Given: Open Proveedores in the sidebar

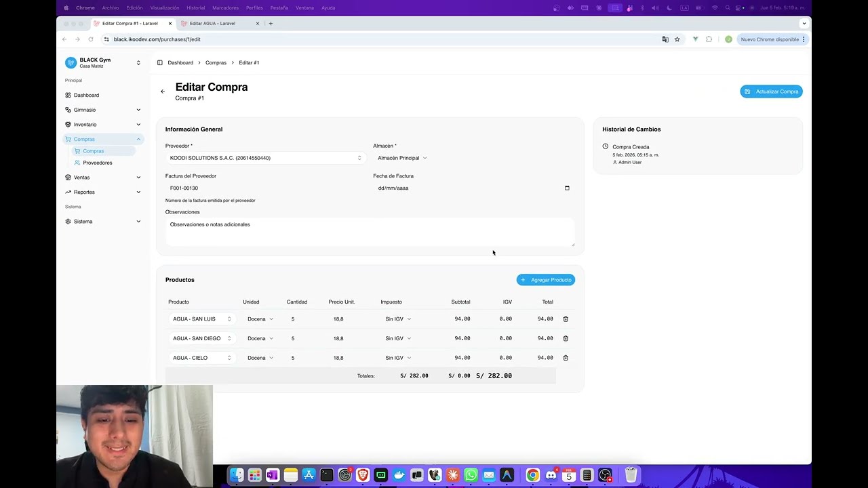Looking at the screenshot, I should click(104, 163).
